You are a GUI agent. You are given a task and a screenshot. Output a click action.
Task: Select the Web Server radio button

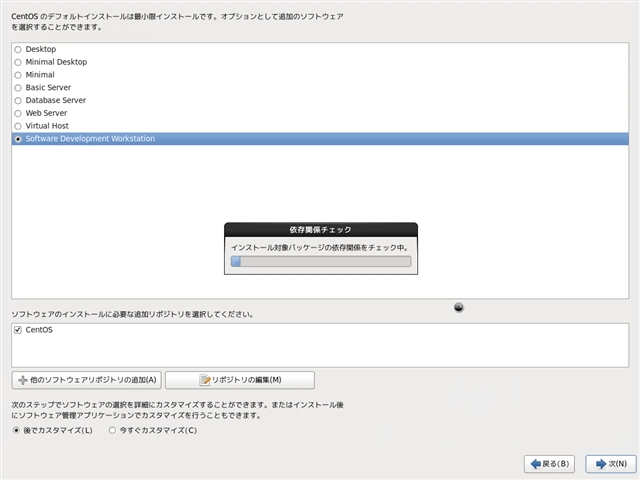pyautogui.click(x=18, y=113)
